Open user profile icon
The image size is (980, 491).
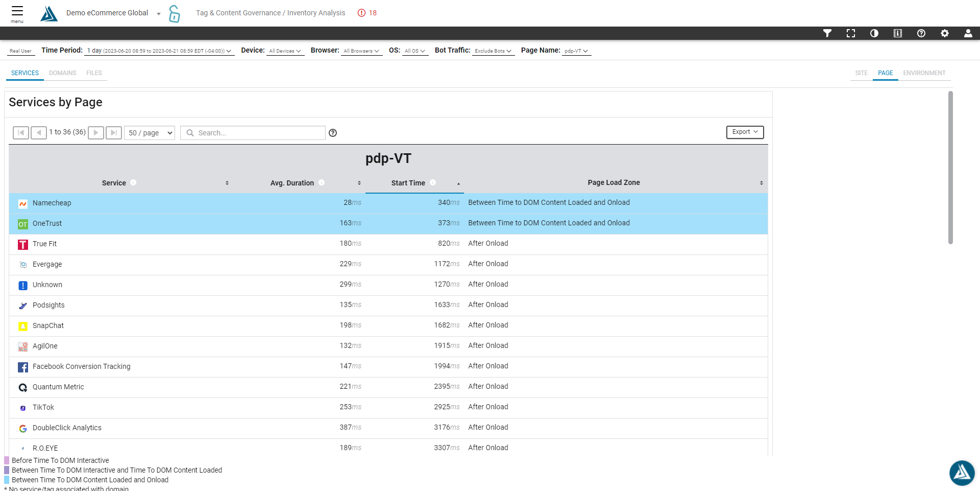click(x=968, y=33)
